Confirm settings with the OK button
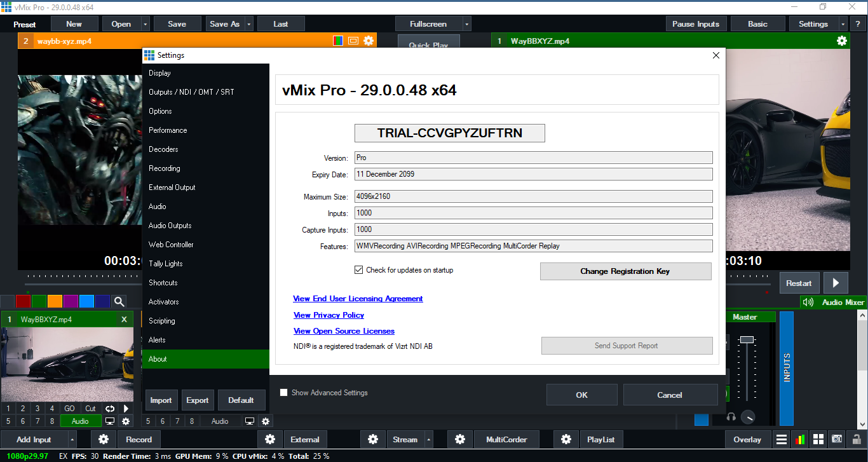 (x=581, y=395)
